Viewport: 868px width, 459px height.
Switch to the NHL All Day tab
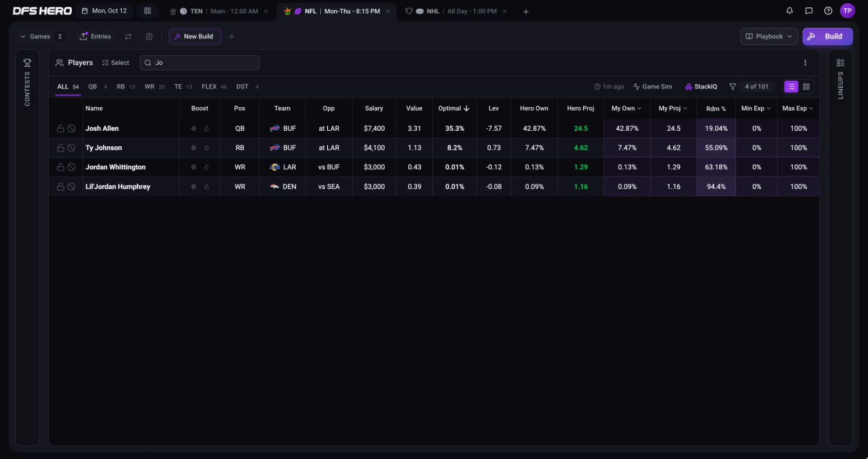(x=456, y=11)
